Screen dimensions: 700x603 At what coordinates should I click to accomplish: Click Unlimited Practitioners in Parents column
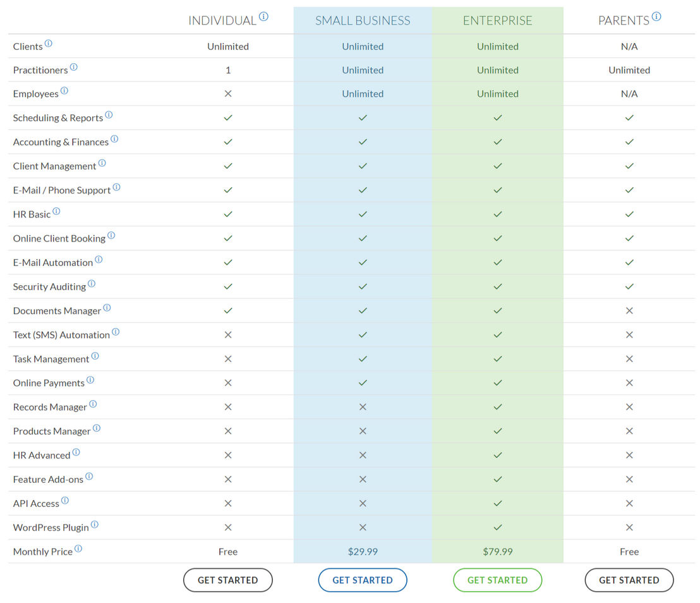(x=629, y=70)
